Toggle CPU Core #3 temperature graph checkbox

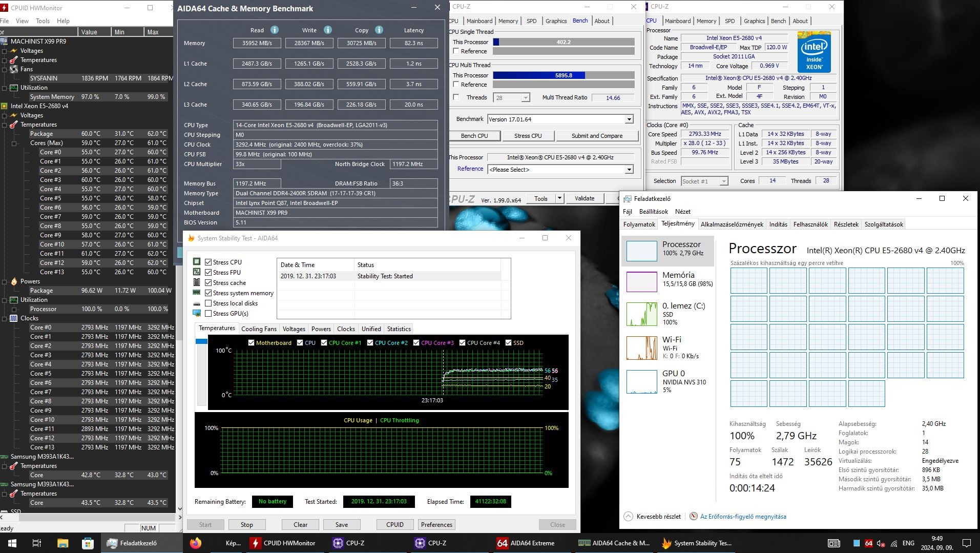[416, 343]
